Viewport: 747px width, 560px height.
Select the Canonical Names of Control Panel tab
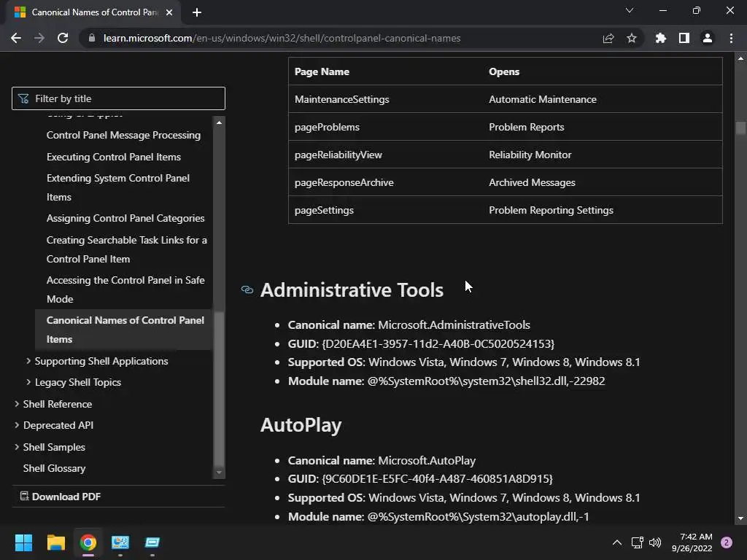tap(93, 12)
